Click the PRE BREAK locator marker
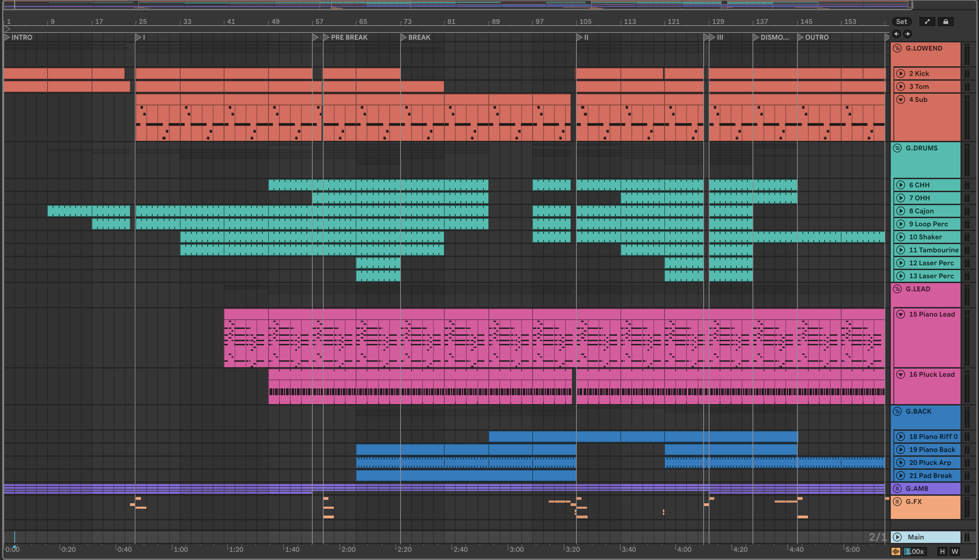 tap(326, 37)
